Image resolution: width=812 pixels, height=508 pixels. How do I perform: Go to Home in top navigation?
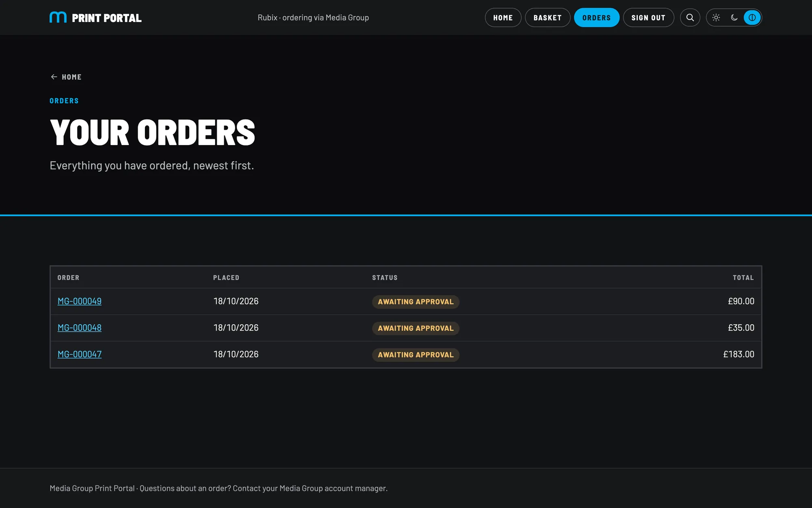click(503, 17)
